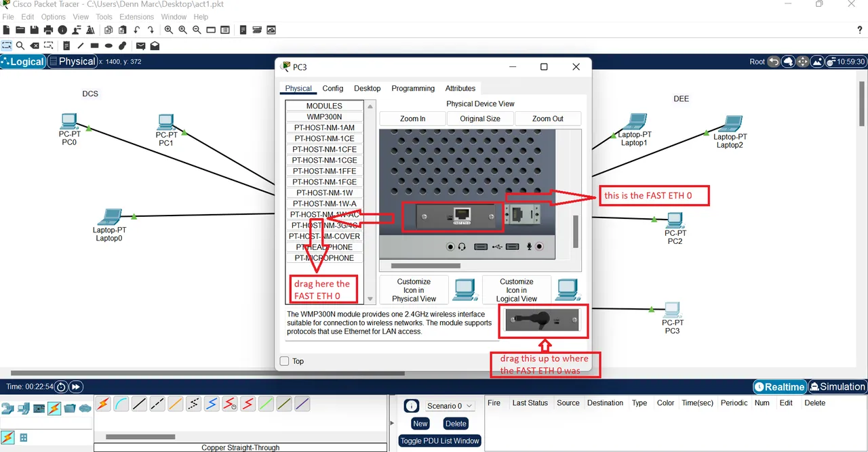
Task: Click the Zoom In button in device view
Action: coord(412,119)
